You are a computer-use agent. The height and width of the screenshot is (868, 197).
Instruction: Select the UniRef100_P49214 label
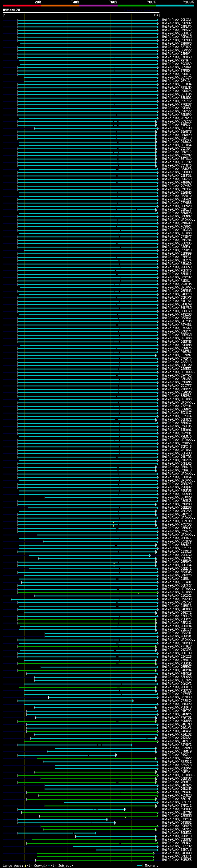point(176,755)
